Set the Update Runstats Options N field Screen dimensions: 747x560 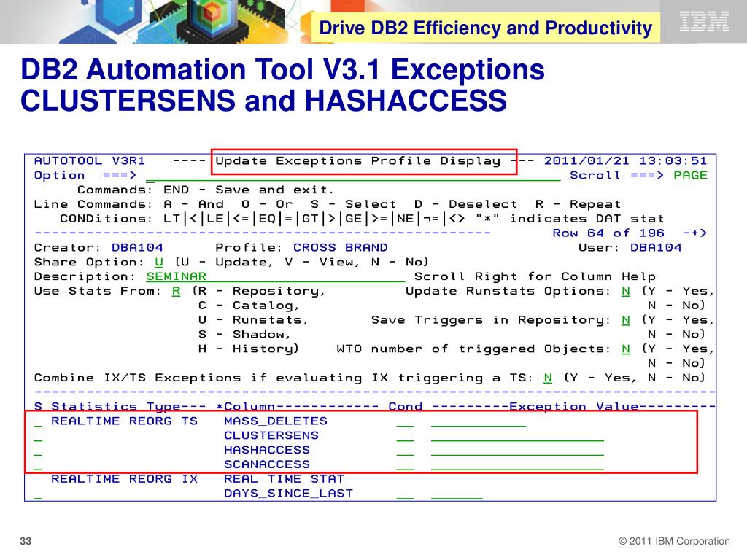tap(625, 291)
